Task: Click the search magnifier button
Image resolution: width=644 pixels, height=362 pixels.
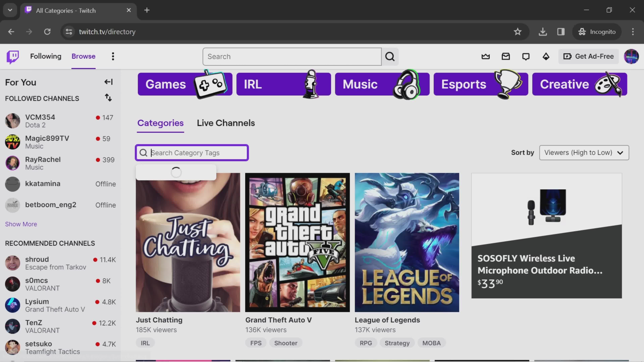Action: (390, 57)
